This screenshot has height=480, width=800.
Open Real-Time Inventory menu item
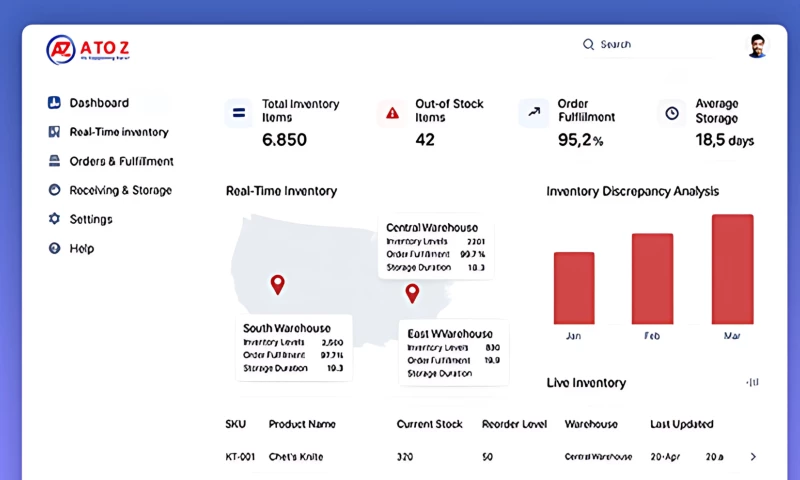coord(119,132)
